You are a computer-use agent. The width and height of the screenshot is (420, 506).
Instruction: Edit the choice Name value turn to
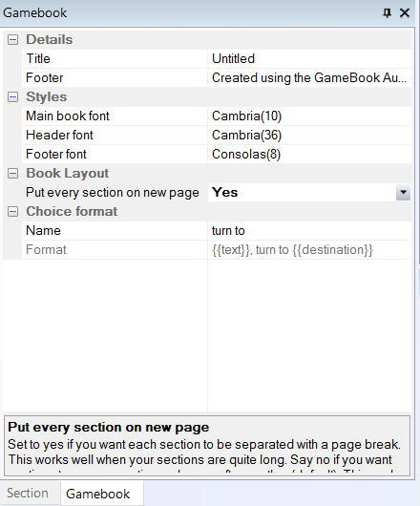pyautogui.click(x=309, y=230)
